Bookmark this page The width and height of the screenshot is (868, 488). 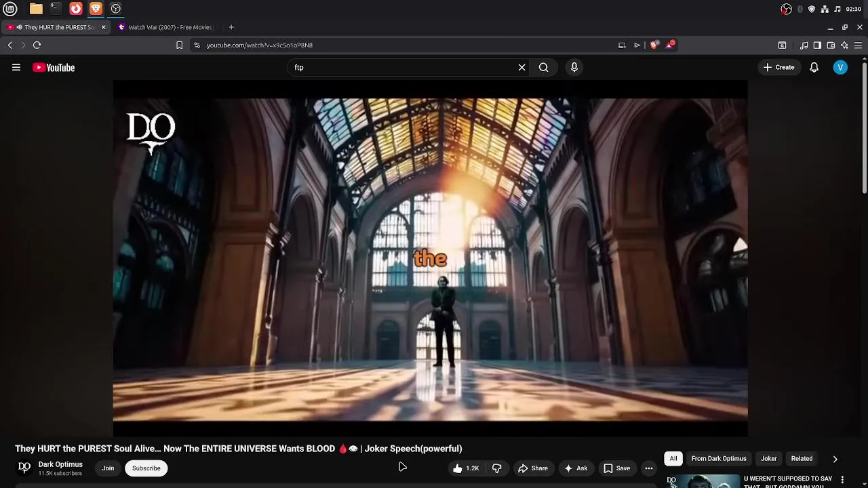179,45
